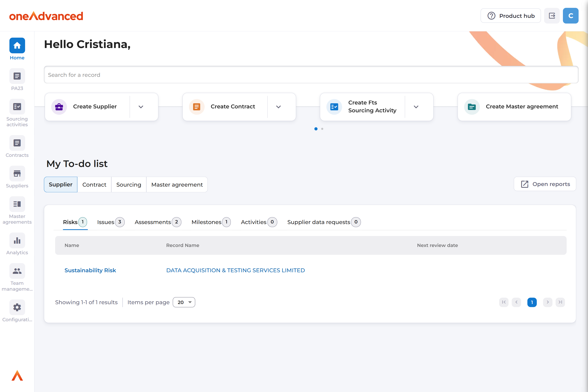Click the Create Fts Sourcing Activity icon

(x=334, y=107)
